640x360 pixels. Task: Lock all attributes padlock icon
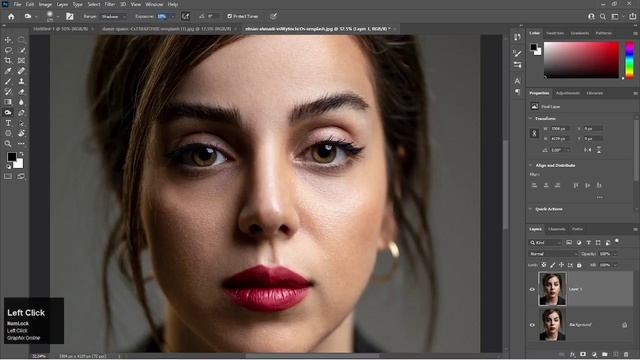pyautogui.click(x=579, y=265)
